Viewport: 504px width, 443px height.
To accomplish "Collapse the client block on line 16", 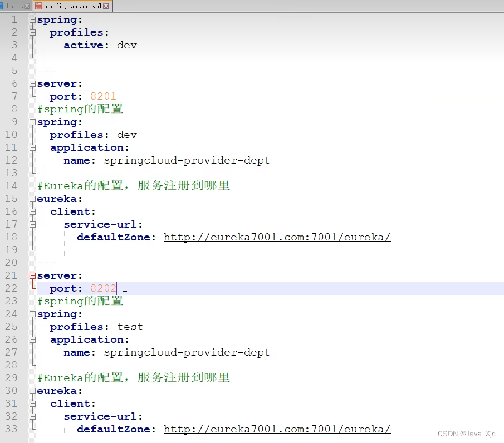I will pyautogui.click(x=32, y=211).
